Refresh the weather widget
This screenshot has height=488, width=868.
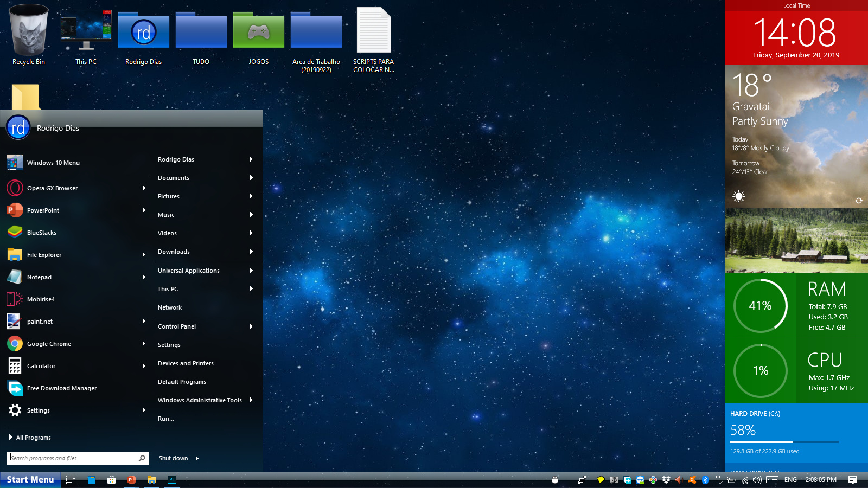tap(858, 201)
